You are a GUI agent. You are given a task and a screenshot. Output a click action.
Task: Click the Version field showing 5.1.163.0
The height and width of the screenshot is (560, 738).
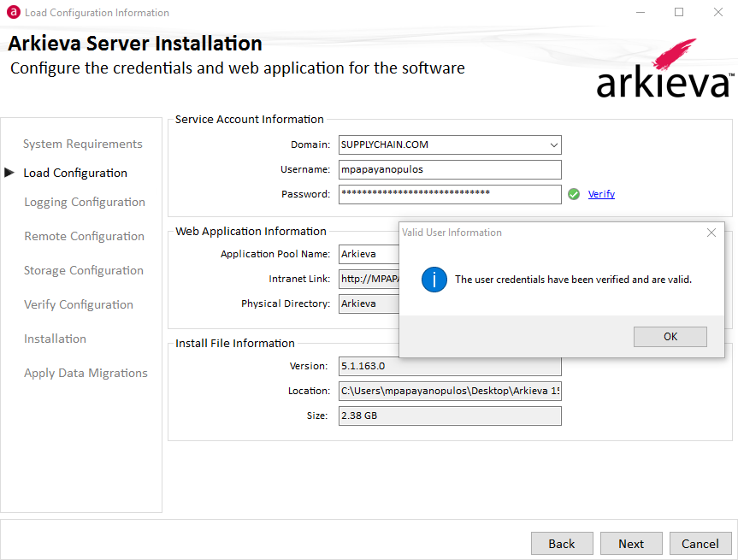pos(450,366)
